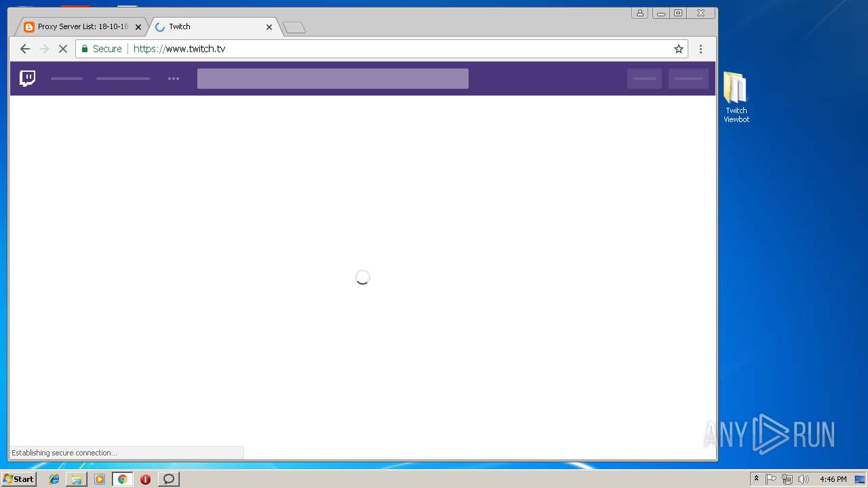Screen dimensions: 868x488
Task: Click the Action Center flag icon
Action: point(771,479)
